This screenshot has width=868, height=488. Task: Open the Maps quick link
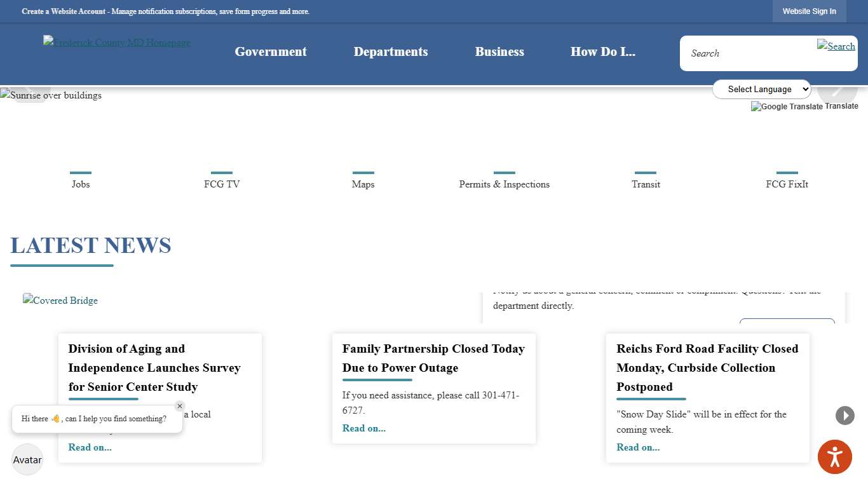[363, 184]
